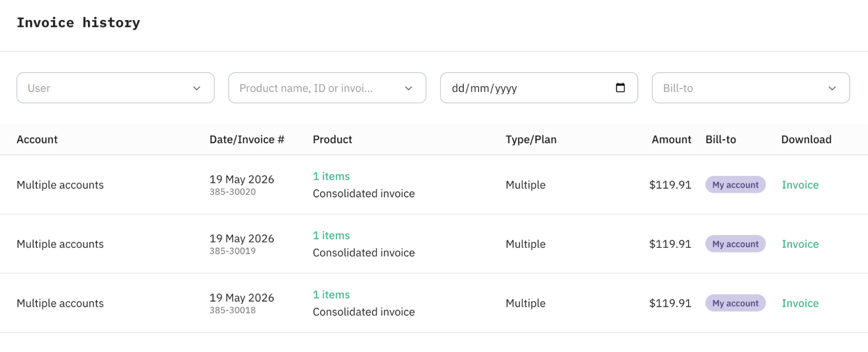Click the Account column header
Image resolution: width=868 pixels, height=352 pixels.
pos(37,139)
